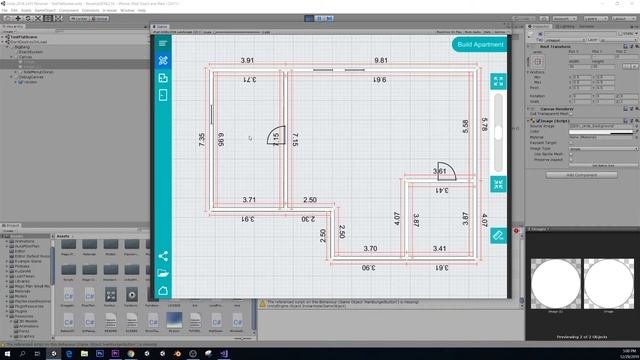The width and height of the screenshot is (640, 360).
Task: Click the add-room icon in teal sidebar
Action: pyautogui.click(x=163, y=78)
